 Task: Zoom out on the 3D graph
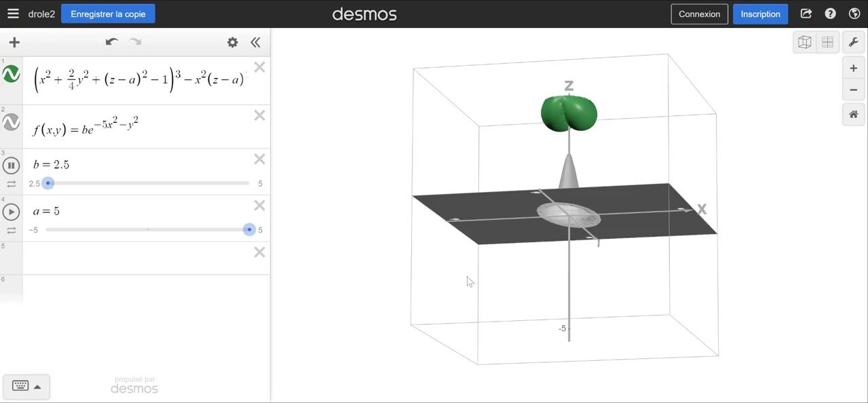pos(853,90)
